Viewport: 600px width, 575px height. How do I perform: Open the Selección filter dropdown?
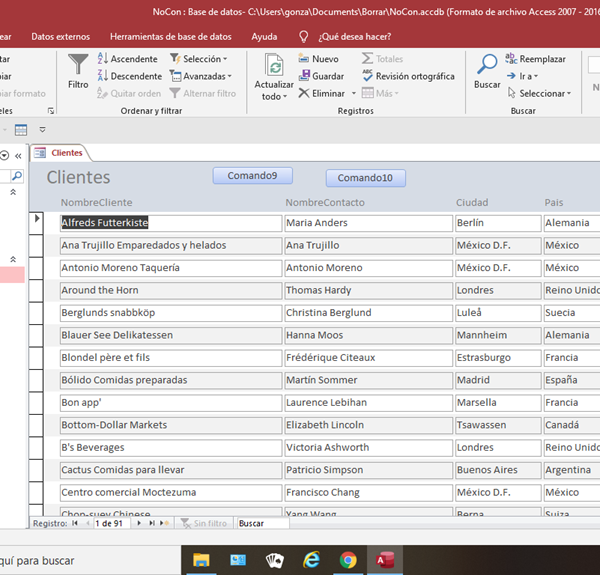[x=199, y=59]
